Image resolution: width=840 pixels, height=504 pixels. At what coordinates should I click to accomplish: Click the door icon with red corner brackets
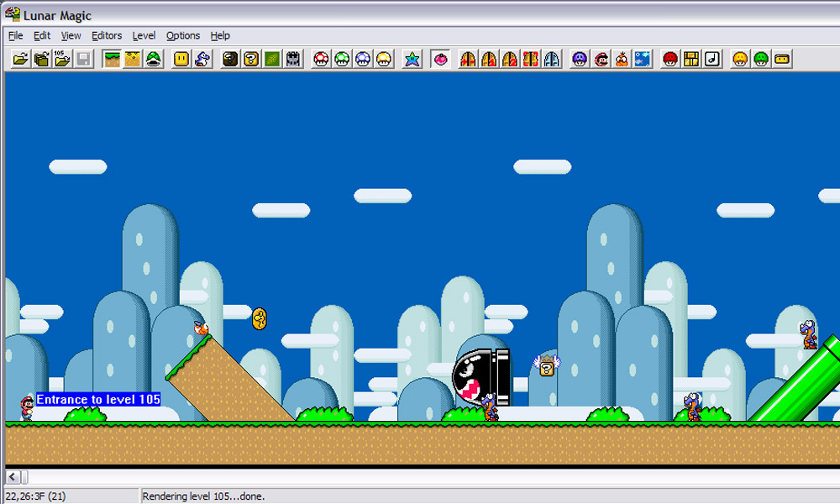[530, 59]
